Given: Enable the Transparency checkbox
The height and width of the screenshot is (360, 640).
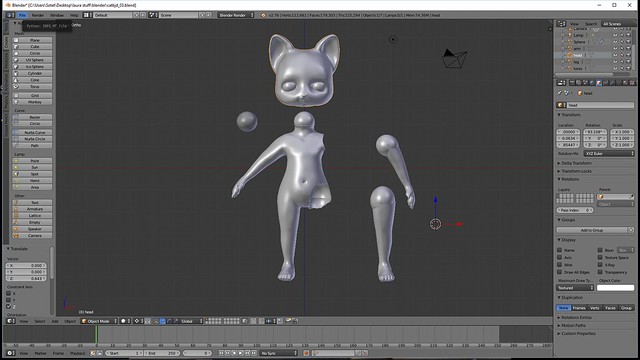Looking at the screenshot, I should 600,272.
